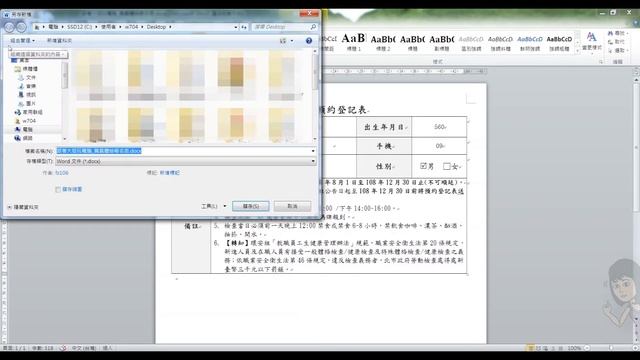Click the 出生年月日 table cell
Screen dimensions: 640x360
(x=384, y=127)
